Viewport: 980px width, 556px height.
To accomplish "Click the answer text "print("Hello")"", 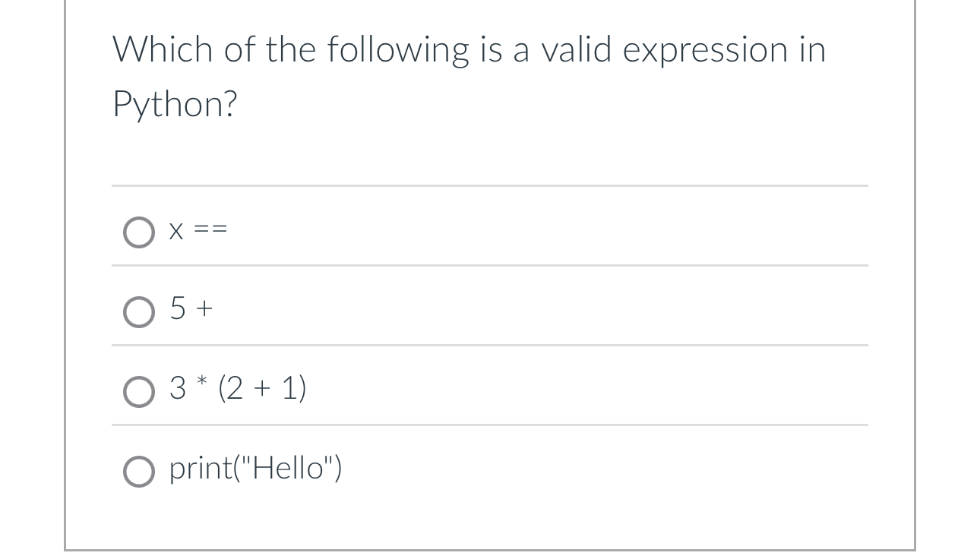I will tap(255, 468).
